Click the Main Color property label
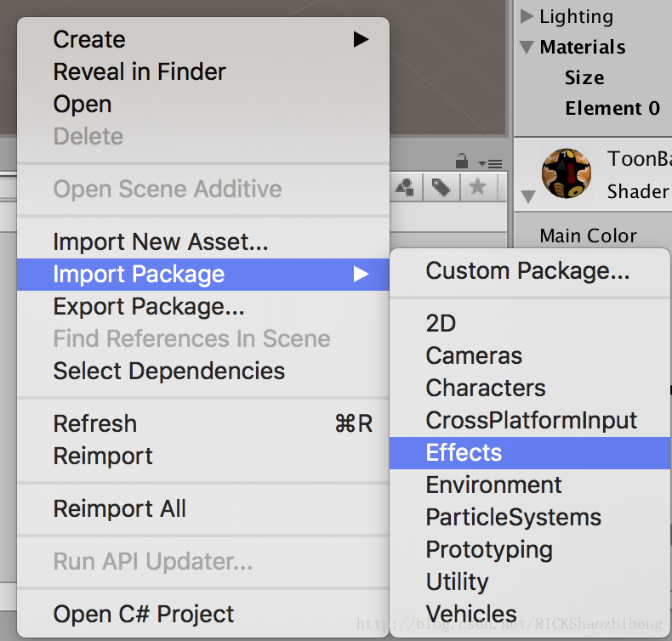 (589, 235)
